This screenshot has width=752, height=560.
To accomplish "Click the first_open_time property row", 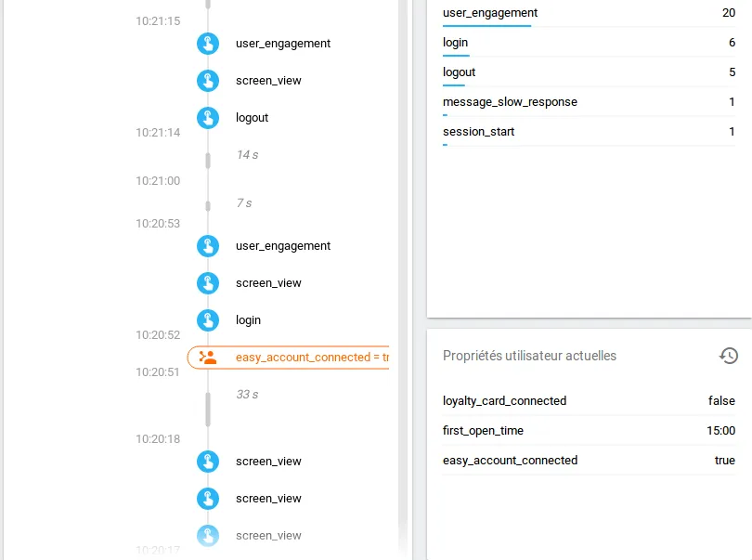I will click(x=589, y=431).
